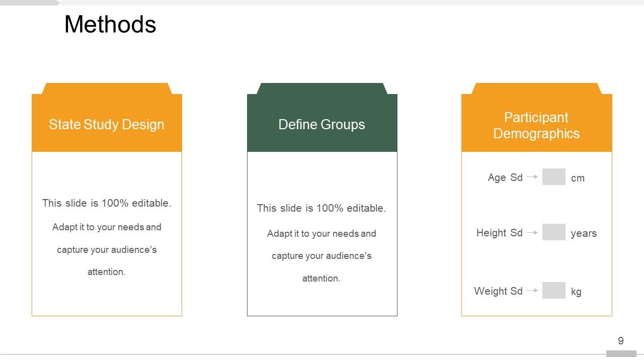
Task: Click the "Height Sd" label
Action: pos(500,233)
